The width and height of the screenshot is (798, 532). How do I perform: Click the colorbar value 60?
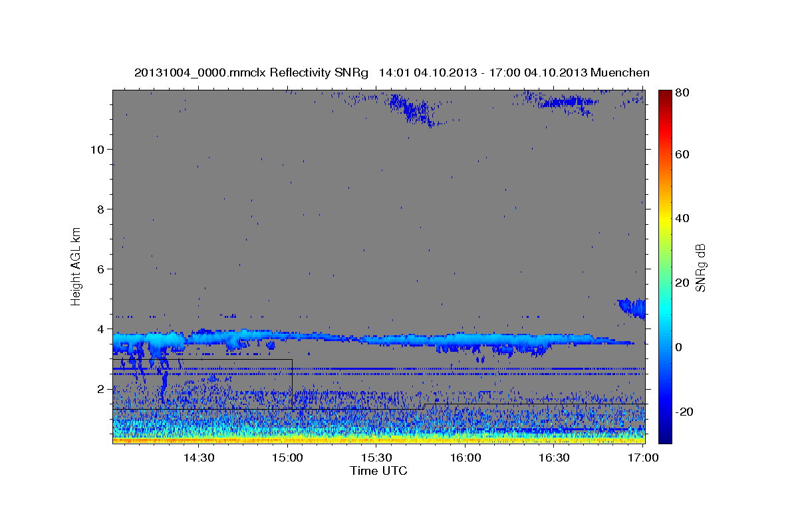(682, 154)
